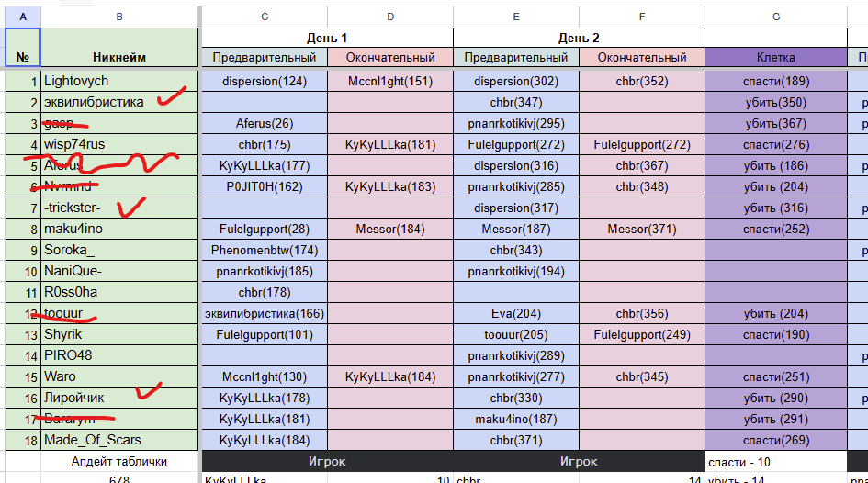Select the "День 2" merged header cell
The width and height of the screenshot is (868, 483).
pyautogui.click(x=579, y=38)
